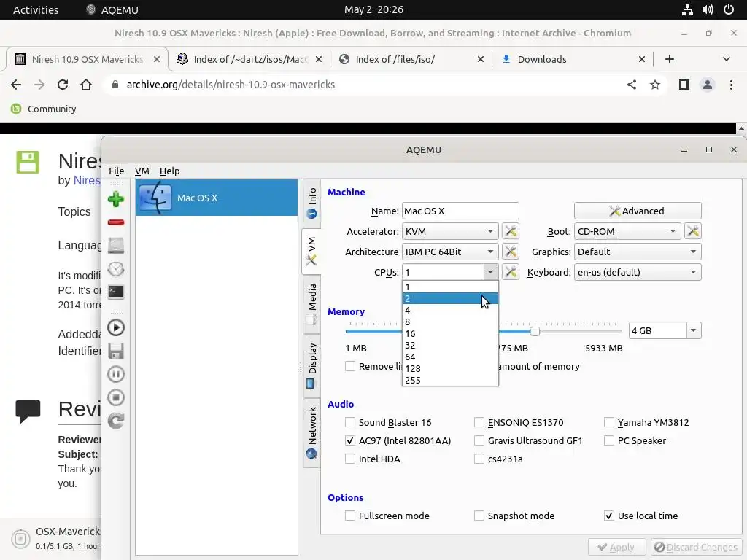
Task: Start the virtual machine with play icon
Action: click(116, 327)
